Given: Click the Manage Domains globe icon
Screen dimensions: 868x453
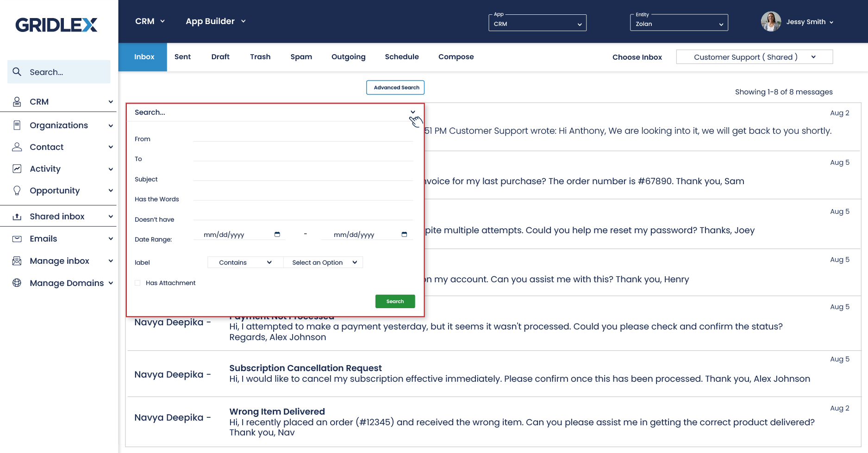Looking at the screenshot, I should [x=17, y=283].
